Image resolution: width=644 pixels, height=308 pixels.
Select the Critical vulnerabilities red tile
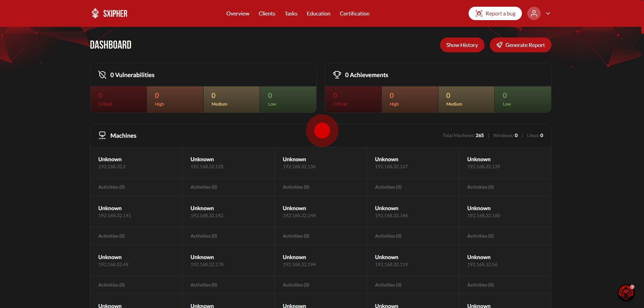point(118,100)
